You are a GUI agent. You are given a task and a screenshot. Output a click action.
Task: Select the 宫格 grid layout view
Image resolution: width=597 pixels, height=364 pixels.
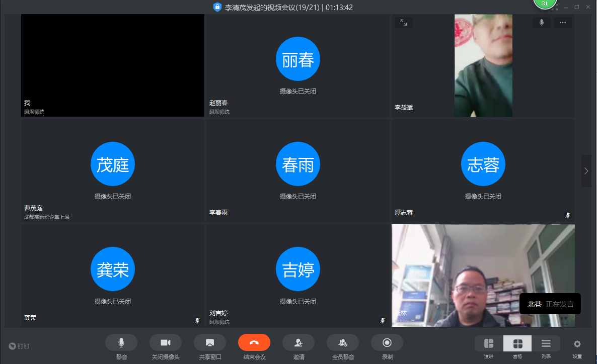tap(517, 343)
